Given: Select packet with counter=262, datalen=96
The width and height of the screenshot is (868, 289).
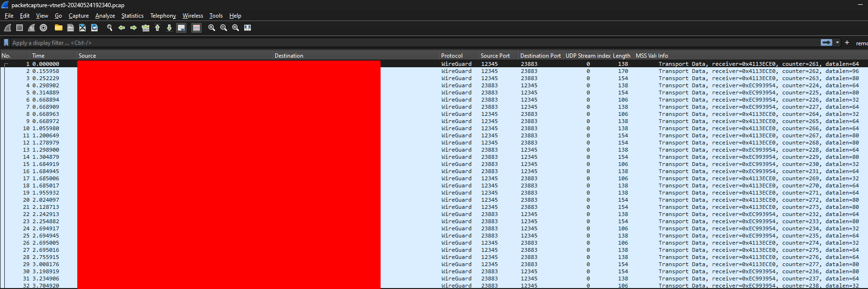Looking at the screenshot, I should (x=434, y=71).
